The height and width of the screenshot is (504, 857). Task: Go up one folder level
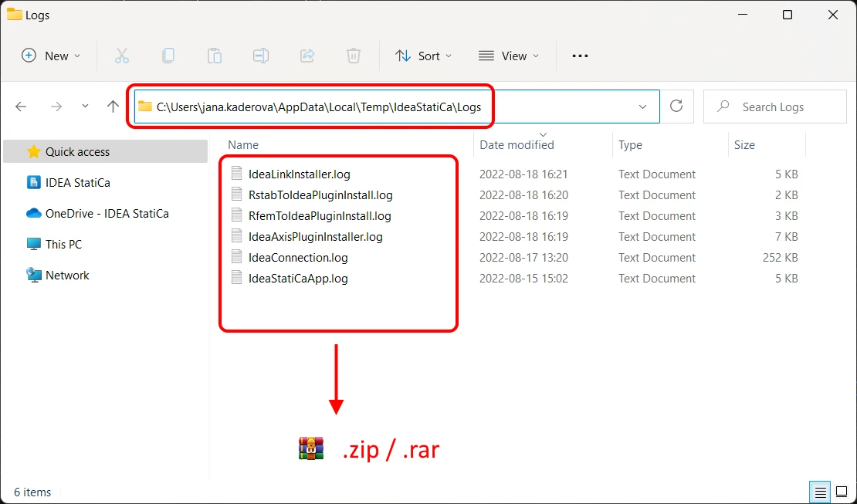pyautogui.click(x=113, y=106)
